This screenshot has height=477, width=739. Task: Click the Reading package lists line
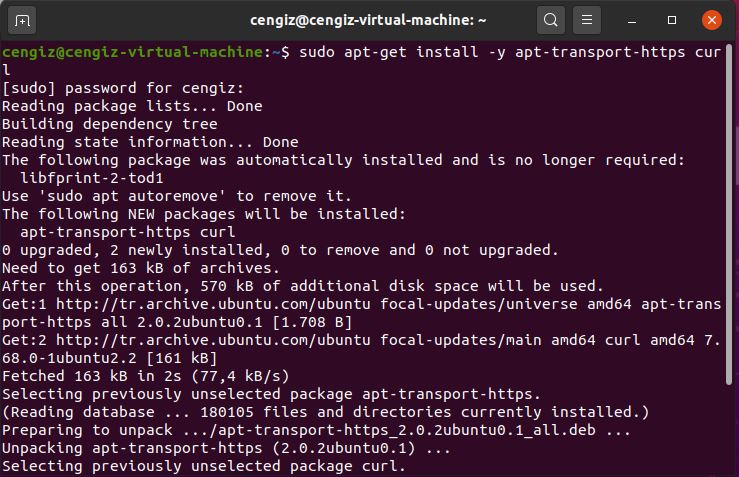click(132, 106)
